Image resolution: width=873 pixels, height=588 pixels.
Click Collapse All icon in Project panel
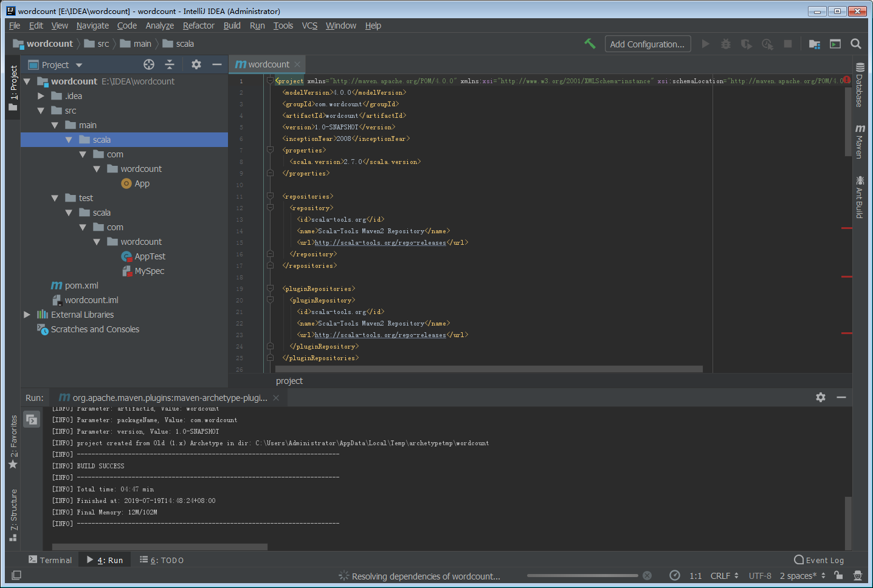pos(170,64)
